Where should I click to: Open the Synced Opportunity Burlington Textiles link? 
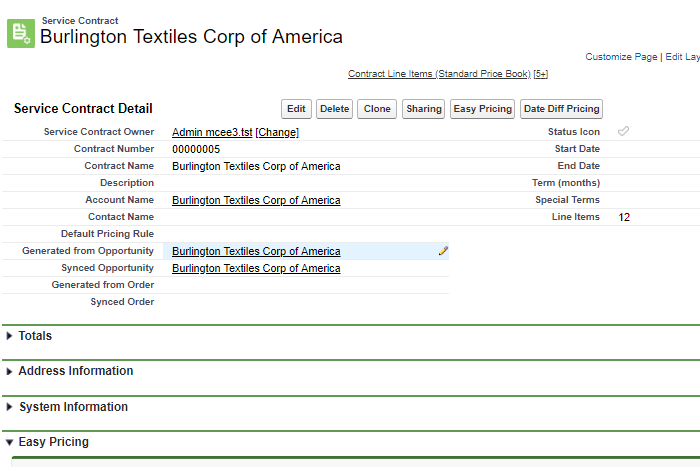click(x=256, y=268)
